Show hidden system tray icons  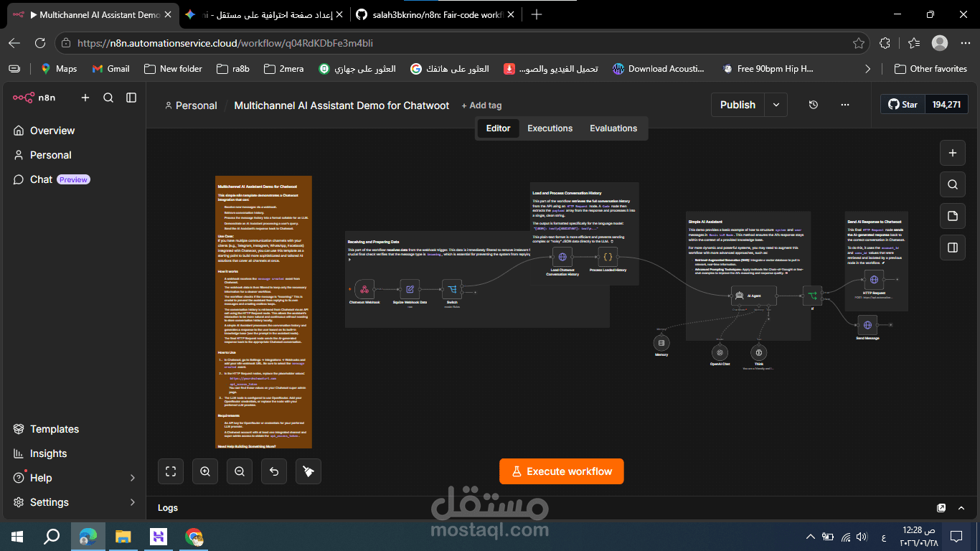810,536
